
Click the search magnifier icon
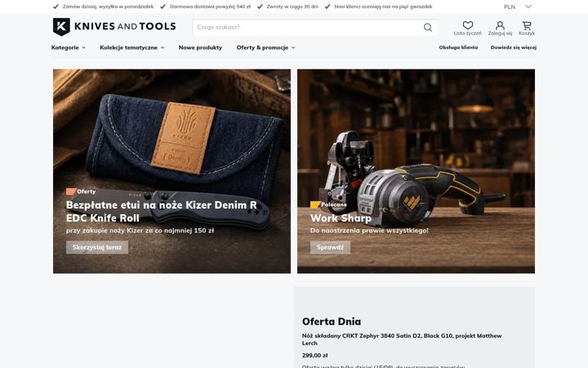[428, 27]
